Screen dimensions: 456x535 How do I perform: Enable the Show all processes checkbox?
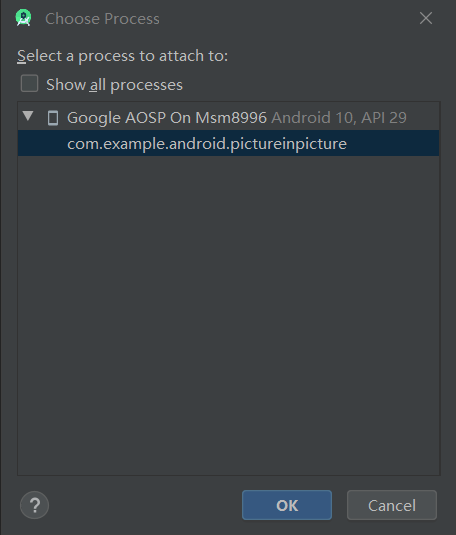point(29,84)
